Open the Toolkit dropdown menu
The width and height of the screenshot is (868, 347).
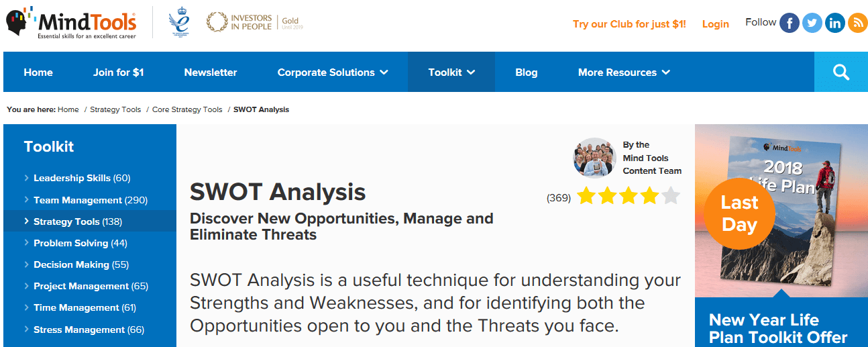pos(451,72)
